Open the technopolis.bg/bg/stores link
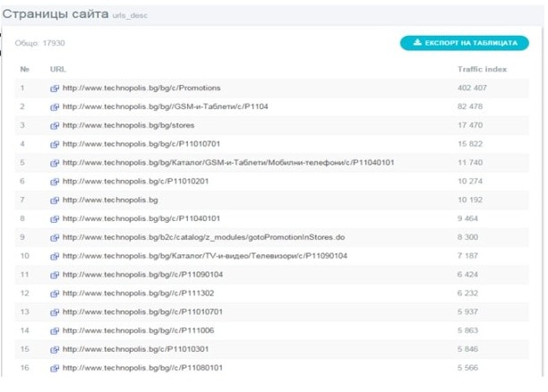The image size is (548, 392). coord(128,125)
